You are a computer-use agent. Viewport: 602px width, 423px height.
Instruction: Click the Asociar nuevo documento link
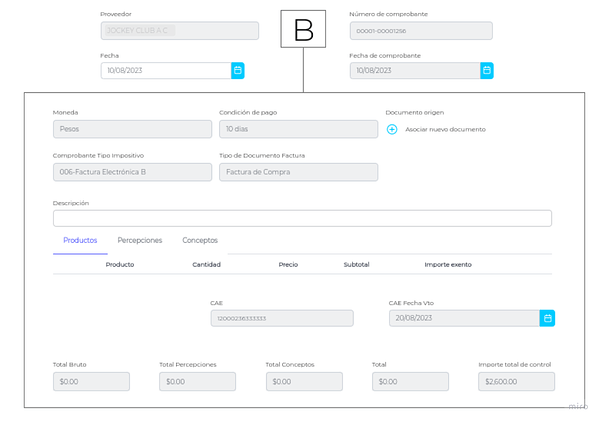tap(445, 129)
